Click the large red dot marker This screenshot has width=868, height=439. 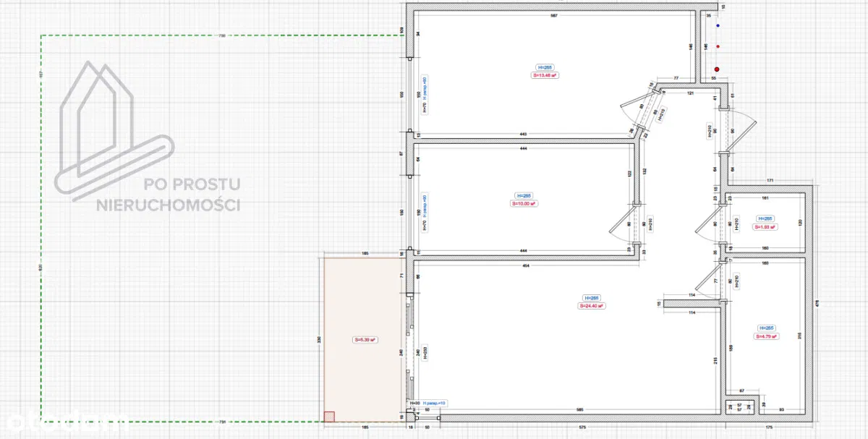click(717, 69)
